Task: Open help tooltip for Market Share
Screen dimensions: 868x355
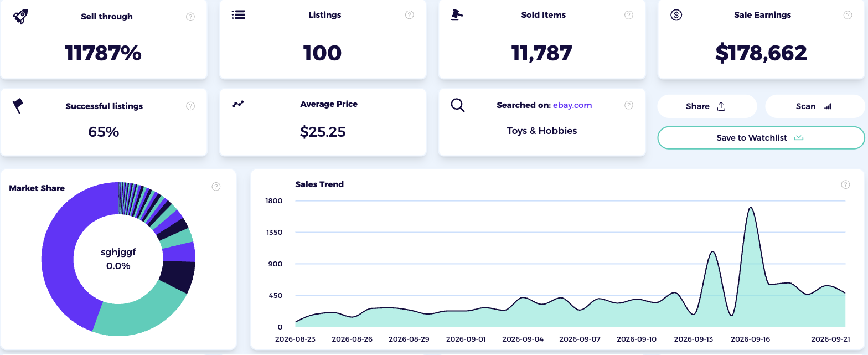Action: [216, 187]
